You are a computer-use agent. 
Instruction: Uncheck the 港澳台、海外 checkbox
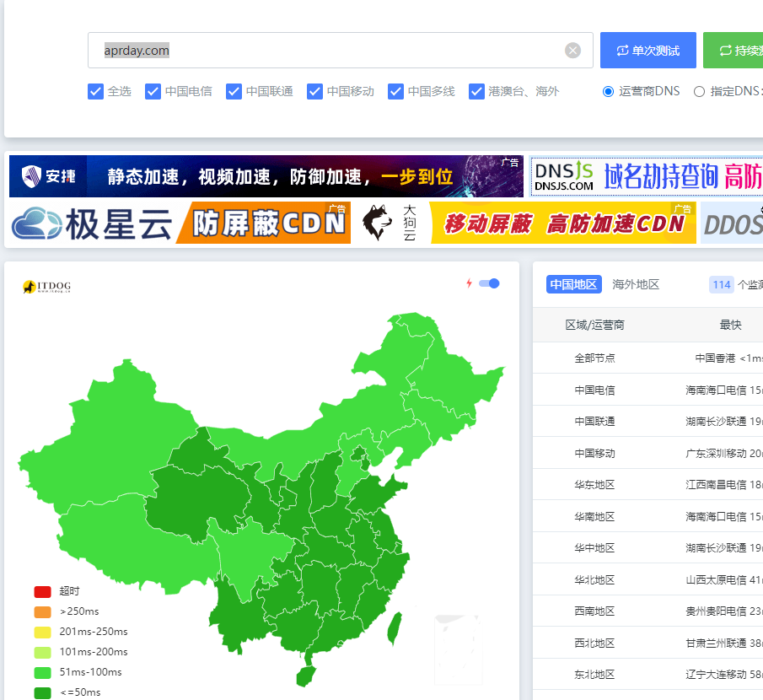tap(477, 91)
